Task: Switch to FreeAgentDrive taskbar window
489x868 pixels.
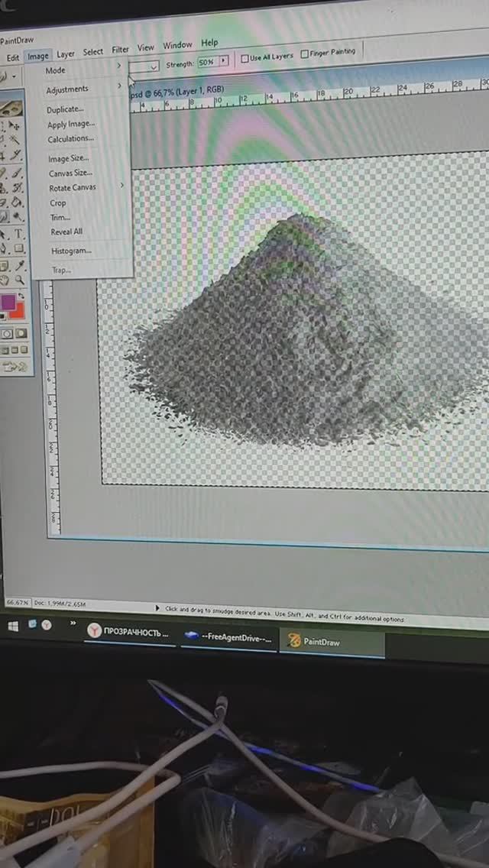Action: pos(228,637)
